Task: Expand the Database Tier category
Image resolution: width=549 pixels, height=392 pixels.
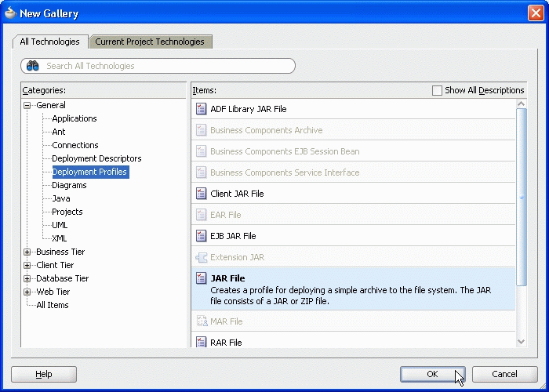Action: pyautogui.click(x=27, y=278)
